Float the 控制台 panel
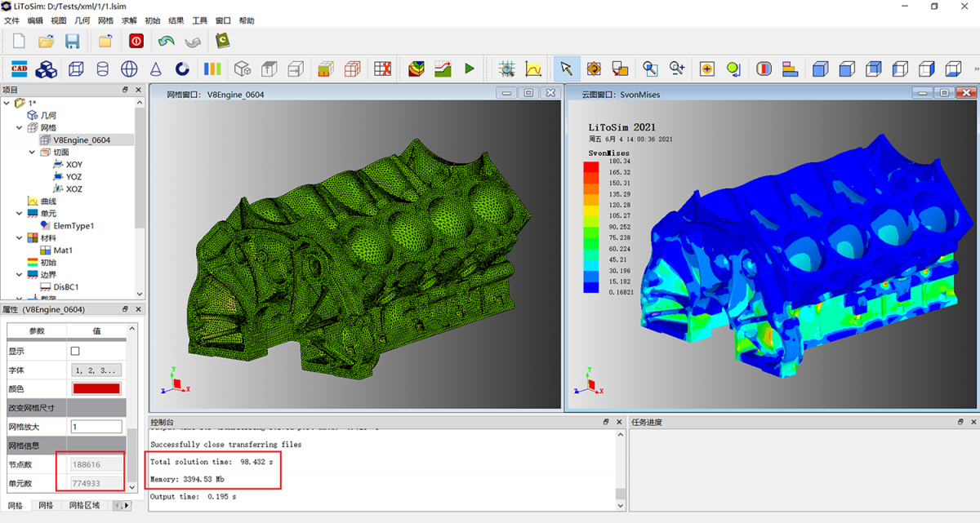The width and height of the screenshot is (980, 523). 605,422
